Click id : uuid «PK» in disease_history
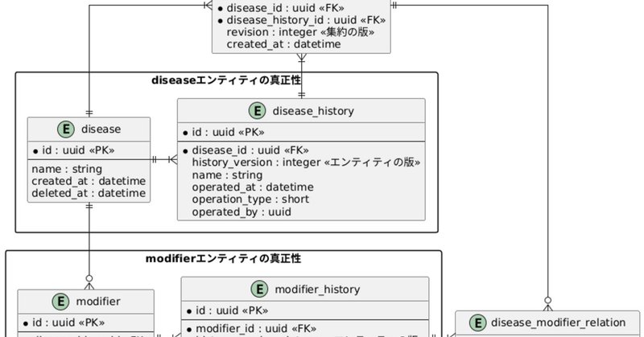 click(228, 133)
